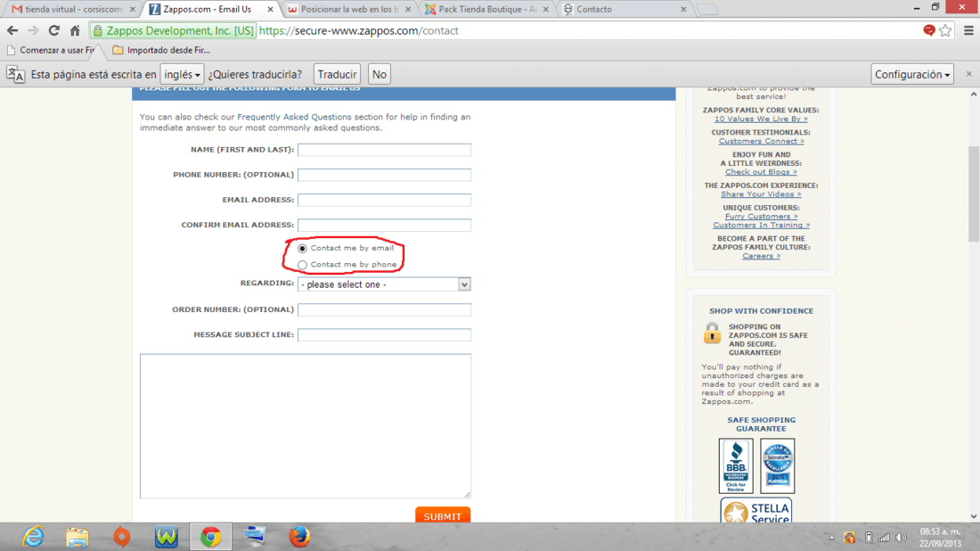
Task: Switch to the Posicionar la web tab
Action: 347,10
